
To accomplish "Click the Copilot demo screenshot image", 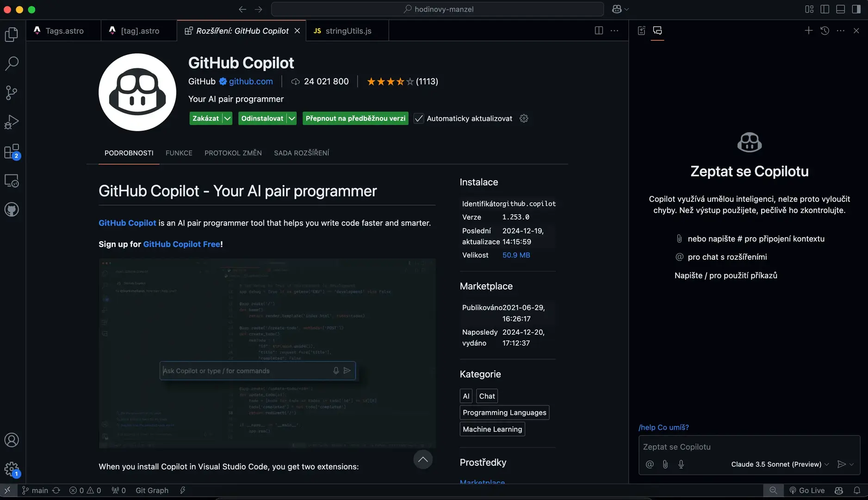I will pos(267,353).
